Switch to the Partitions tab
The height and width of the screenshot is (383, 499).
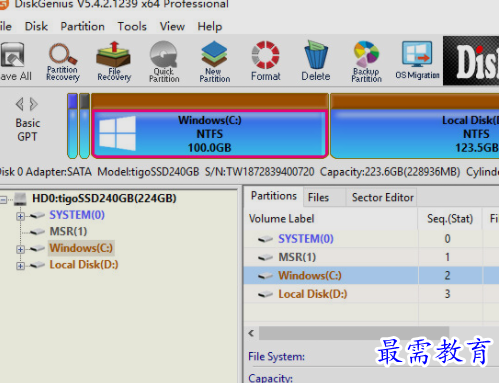274,196
